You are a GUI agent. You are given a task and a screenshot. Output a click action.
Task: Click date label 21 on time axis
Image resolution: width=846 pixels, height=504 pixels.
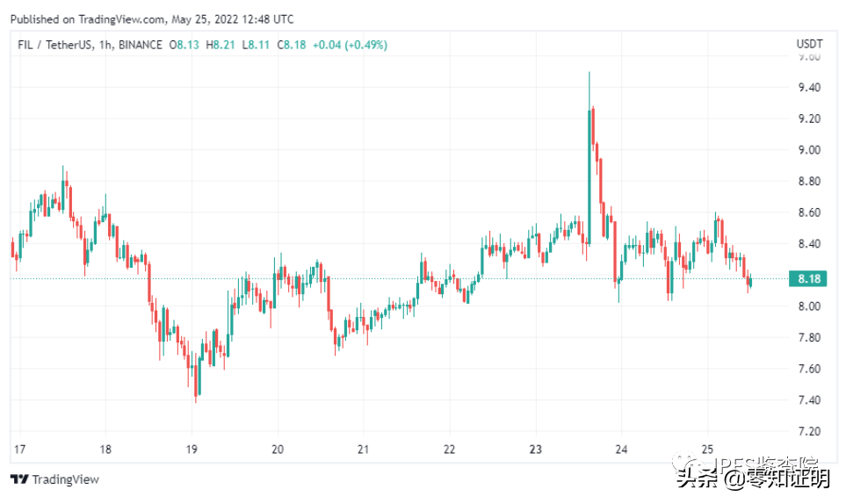(x=363, y=449)
